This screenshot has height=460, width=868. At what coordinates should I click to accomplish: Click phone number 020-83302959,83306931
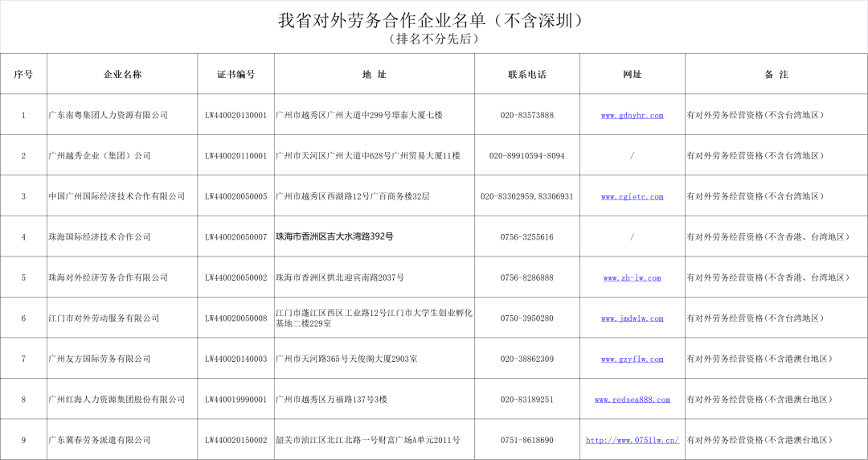click(x=527, y=196)
